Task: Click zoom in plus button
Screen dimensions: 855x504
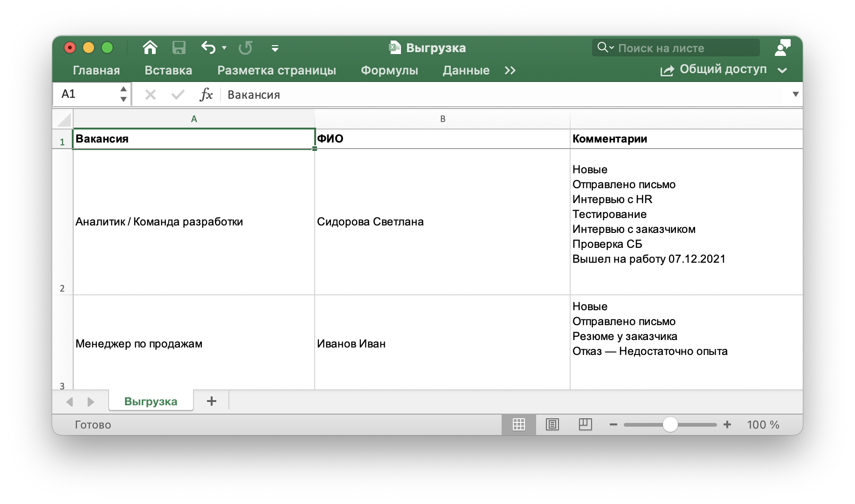Action: tap(727, 424)
